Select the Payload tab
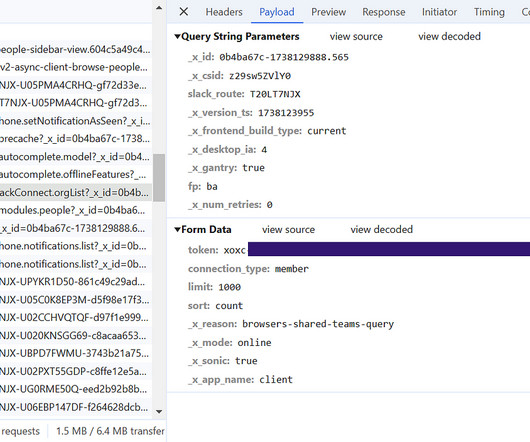The image size is (530, 442). 277,12
